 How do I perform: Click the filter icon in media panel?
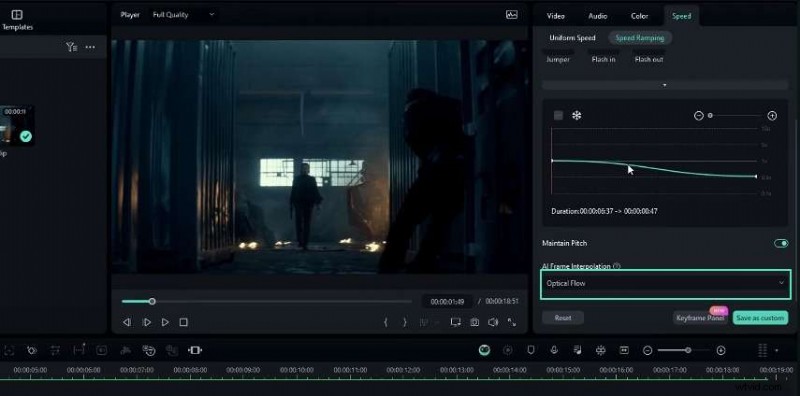(71, 47)
